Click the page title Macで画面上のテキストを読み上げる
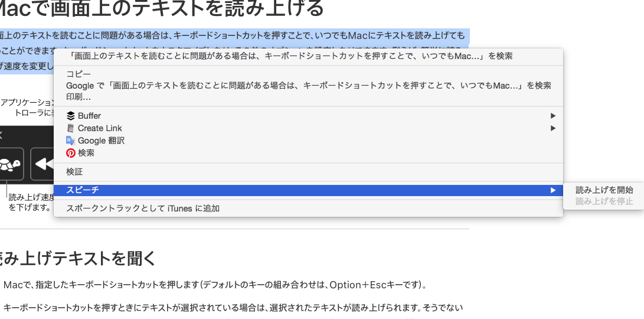644x319 pixels. 162,8
